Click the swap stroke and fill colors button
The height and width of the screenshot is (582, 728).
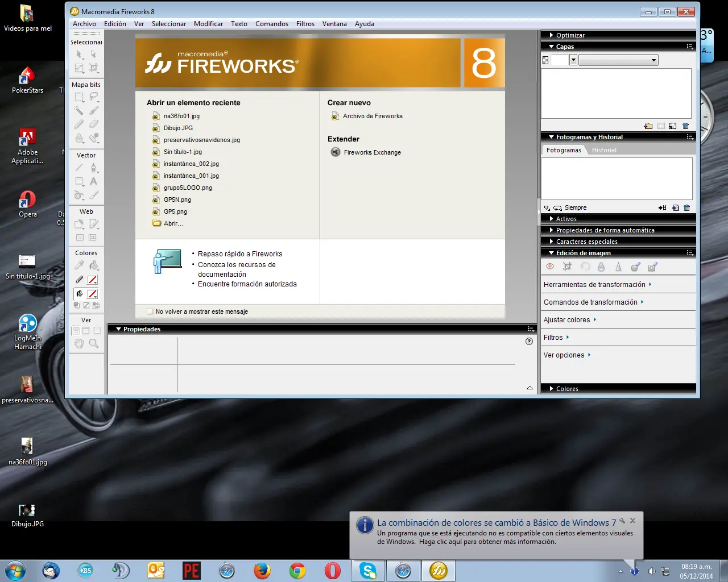[96, 306]
